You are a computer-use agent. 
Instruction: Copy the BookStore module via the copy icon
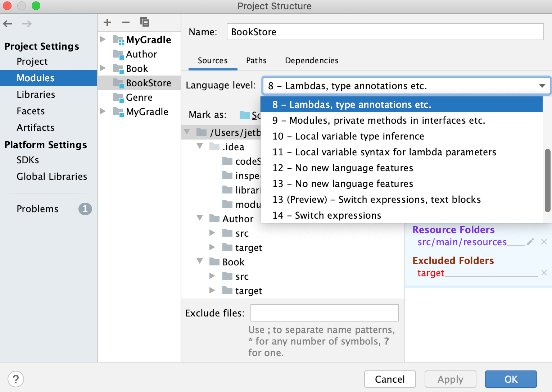pos(145,22)
